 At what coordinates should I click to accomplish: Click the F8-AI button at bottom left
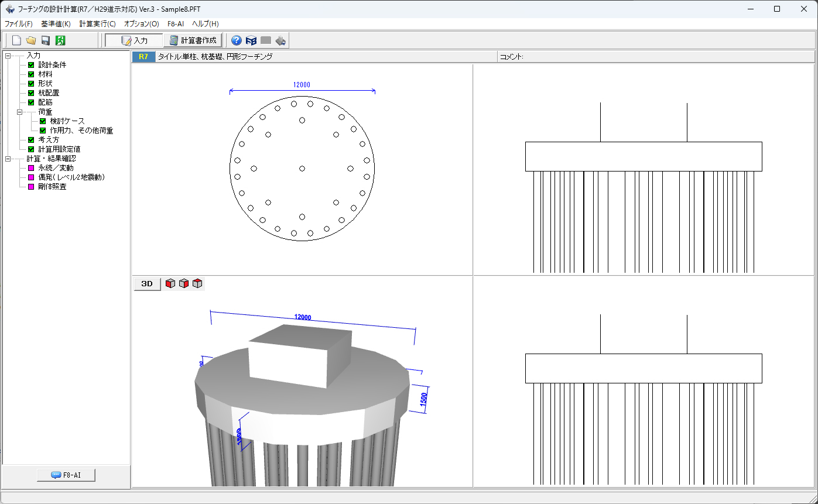coord(66,475)
